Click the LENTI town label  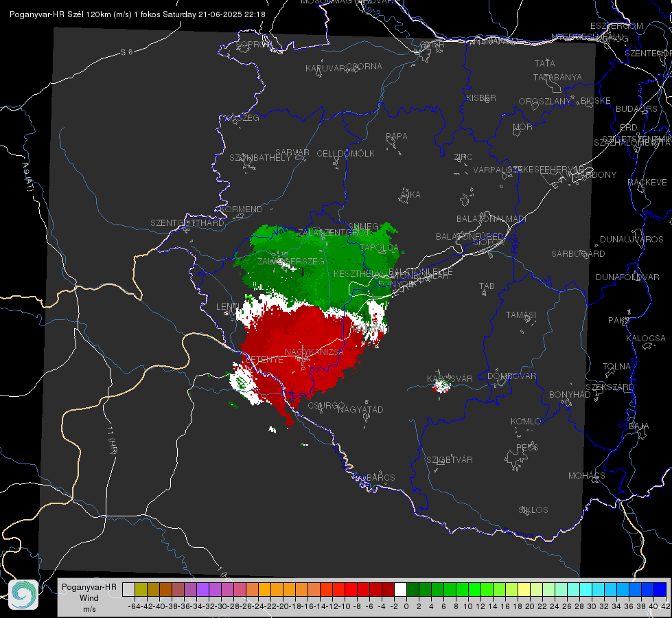(228, 307)
